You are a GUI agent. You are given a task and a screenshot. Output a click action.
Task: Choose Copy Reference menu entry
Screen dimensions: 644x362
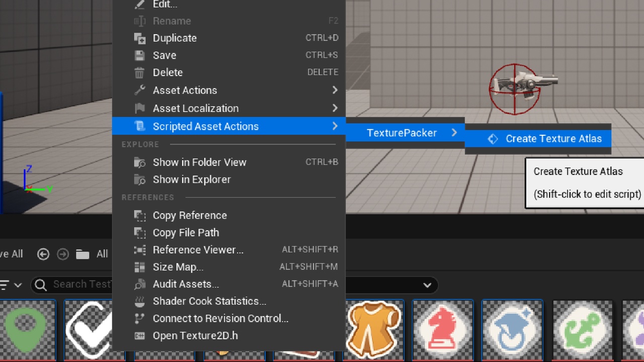[x=229, y=216]
